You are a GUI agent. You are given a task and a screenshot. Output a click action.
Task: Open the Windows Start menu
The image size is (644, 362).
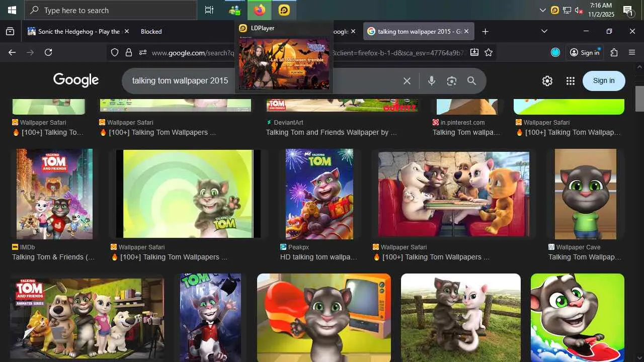click(12, 10)
